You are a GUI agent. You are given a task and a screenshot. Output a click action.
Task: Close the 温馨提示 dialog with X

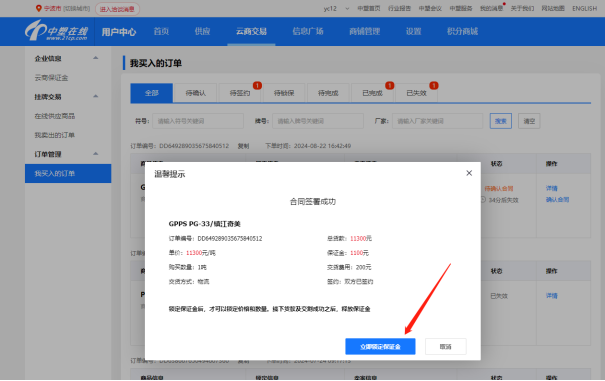click(x=469, y=173)
